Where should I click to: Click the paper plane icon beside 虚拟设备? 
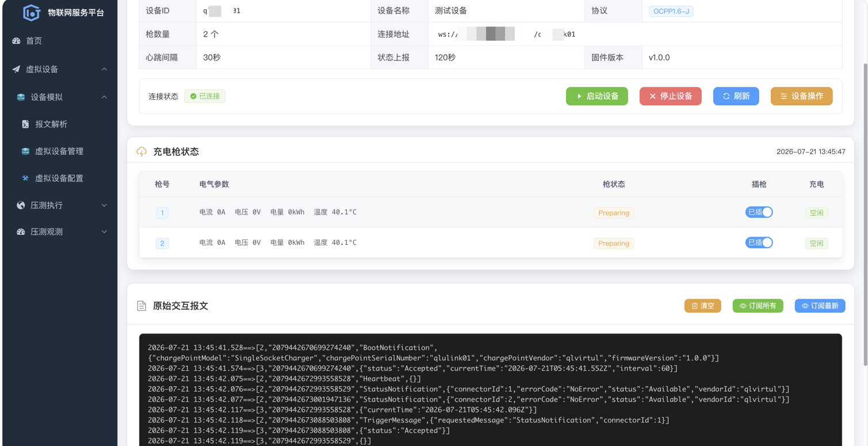(x=16, y=69)
